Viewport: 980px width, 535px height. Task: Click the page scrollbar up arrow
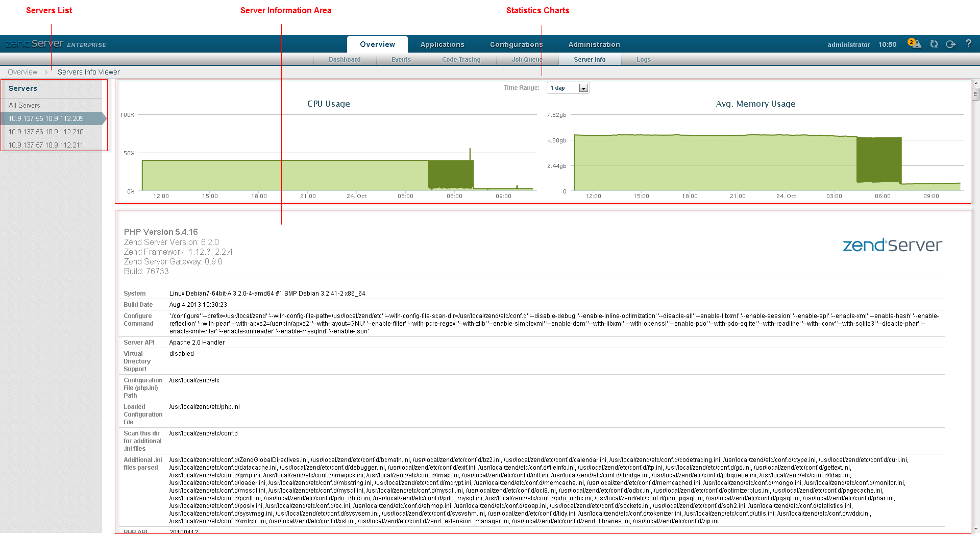pos(975,83)
